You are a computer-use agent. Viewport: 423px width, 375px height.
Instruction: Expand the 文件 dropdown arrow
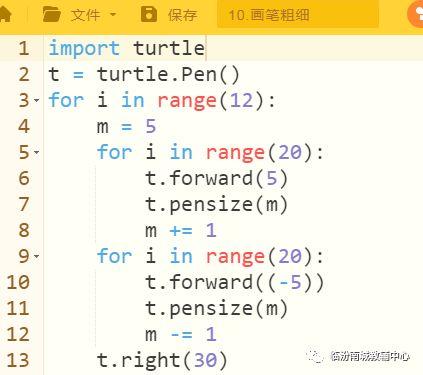coord(113,15)
